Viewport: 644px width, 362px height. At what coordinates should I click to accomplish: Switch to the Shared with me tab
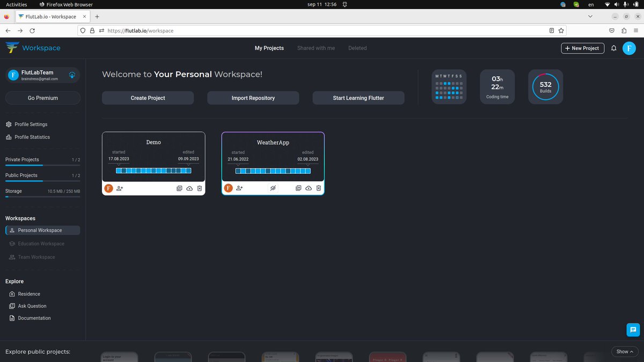click(316, 48)
